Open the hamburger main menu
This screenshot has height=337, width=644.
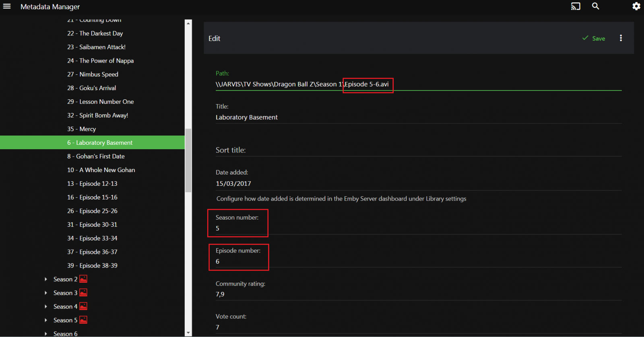(7, 6)
